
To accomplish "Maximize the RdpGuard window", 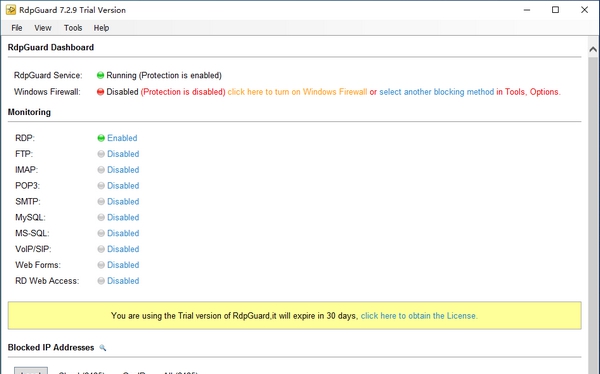I will [556, 10].
